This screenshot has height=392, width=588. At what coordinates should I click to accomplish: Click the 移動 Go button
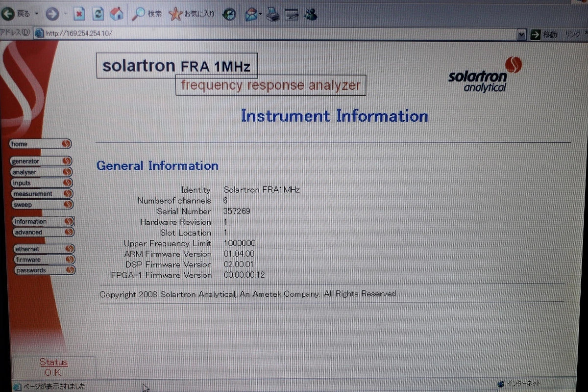(x=543, y=34)
